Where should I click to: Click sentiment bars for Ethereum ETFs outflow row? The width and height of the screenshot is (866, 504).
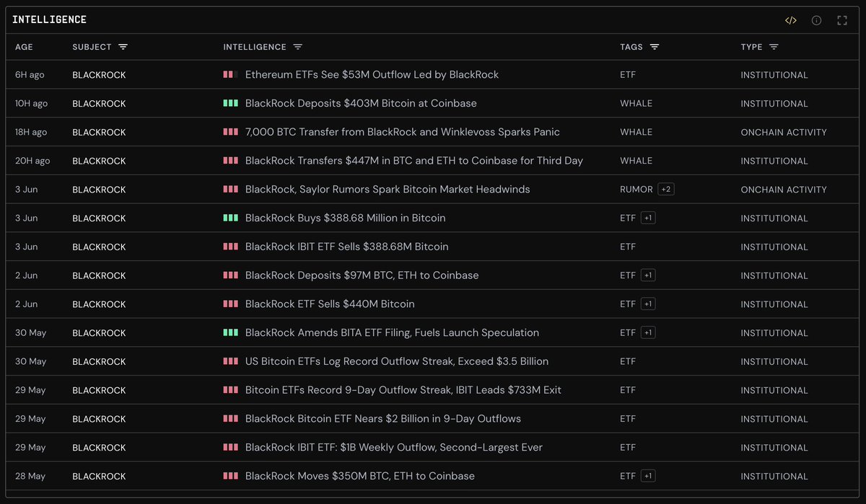tap(230, 74)
